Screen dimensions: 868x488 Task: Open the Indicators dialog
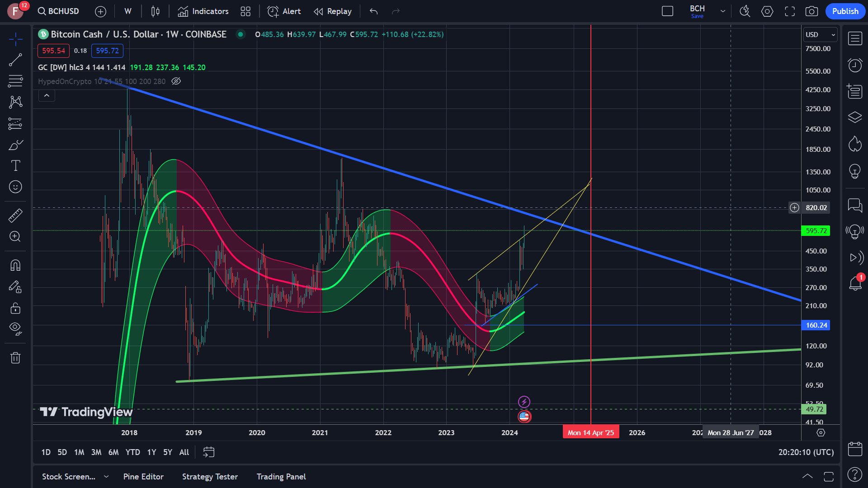point(203,11)
